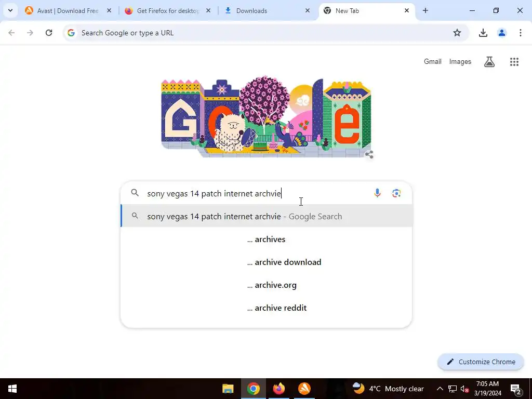Minimize the Chrome window
Screen dimensions: 532x399
coord(472,10)
